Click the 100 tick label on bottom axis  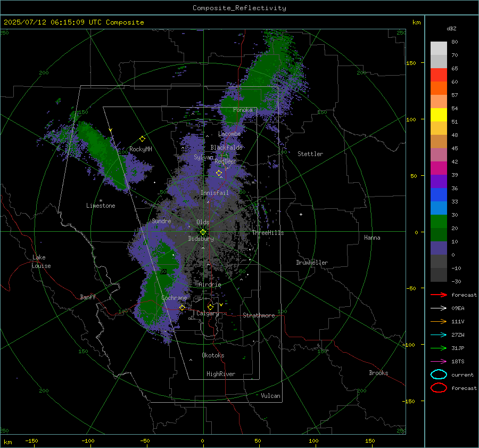(313, 441)
